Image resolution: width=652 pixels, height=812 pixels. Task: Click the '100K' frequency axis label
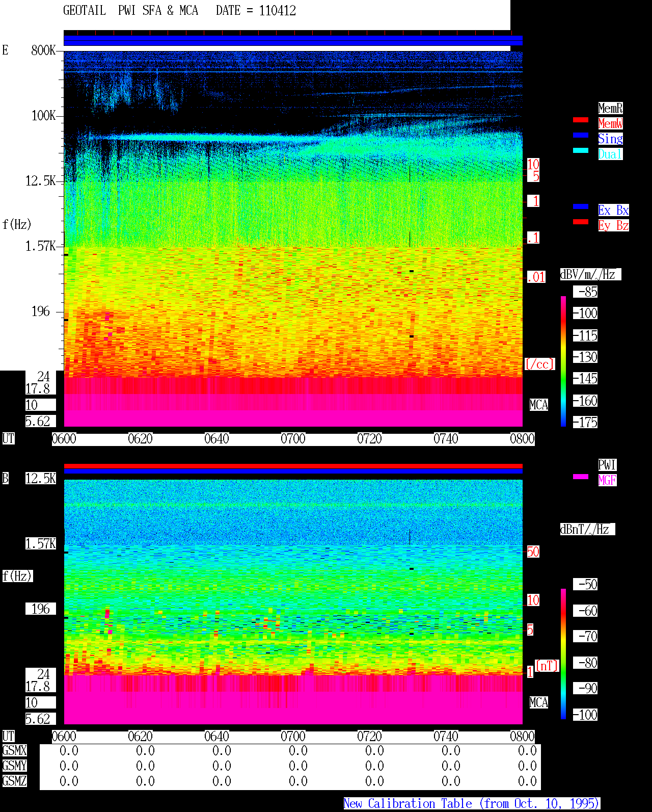tap(43, 116)
